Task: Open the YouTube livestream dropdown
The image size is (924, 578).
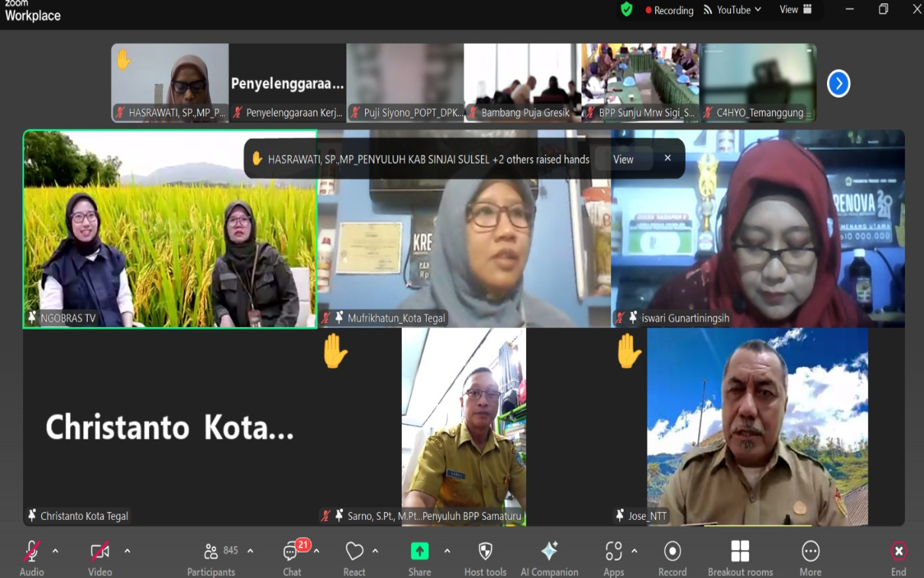Action: (733, 10)
